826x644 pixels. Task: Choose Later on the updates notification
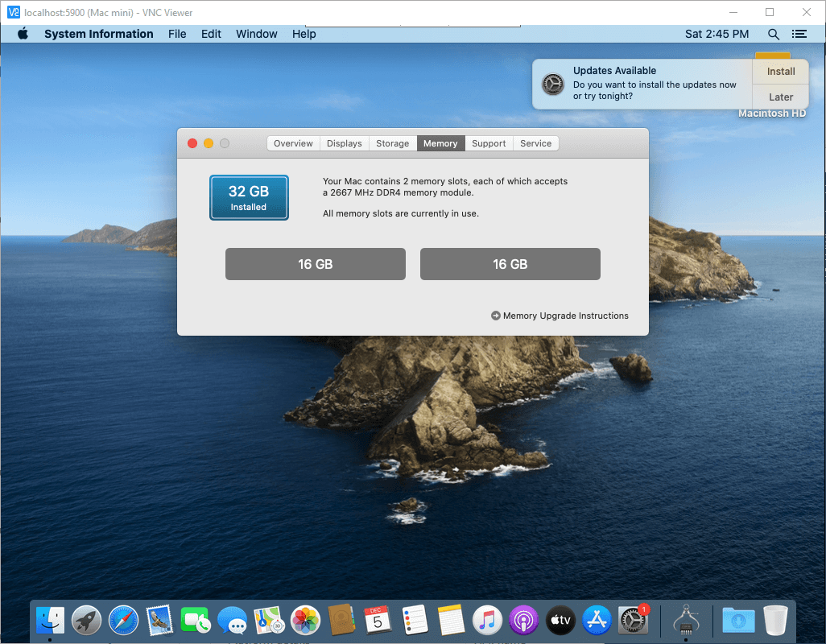click(x=780, y=97)
